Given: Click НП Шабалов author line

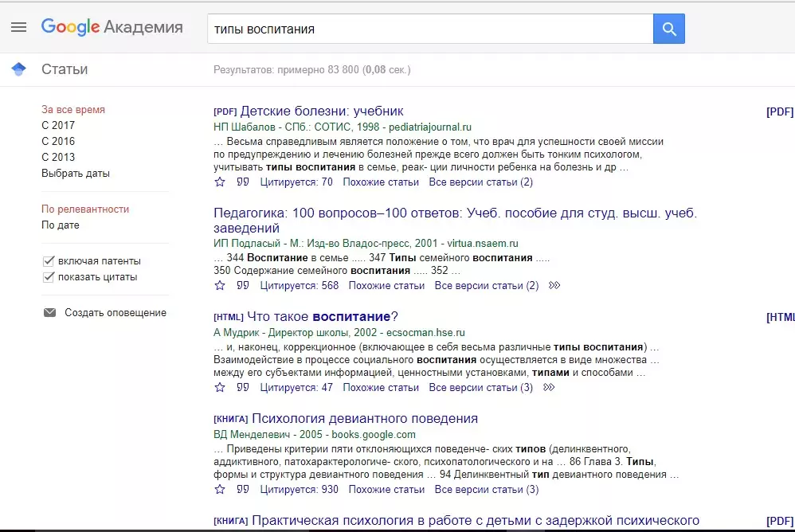Looking at the screenshot, I should [245, 127].
